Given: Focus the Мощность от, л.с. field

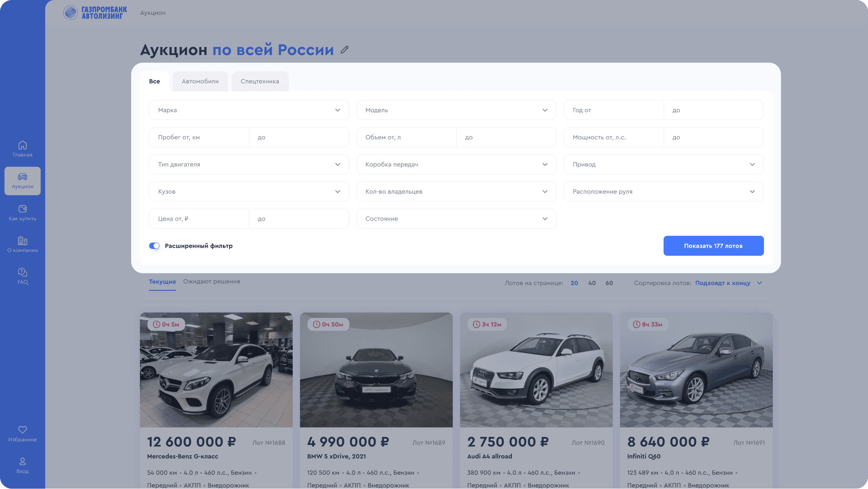Looking at the screenshot, I should [x=614, y=137].
